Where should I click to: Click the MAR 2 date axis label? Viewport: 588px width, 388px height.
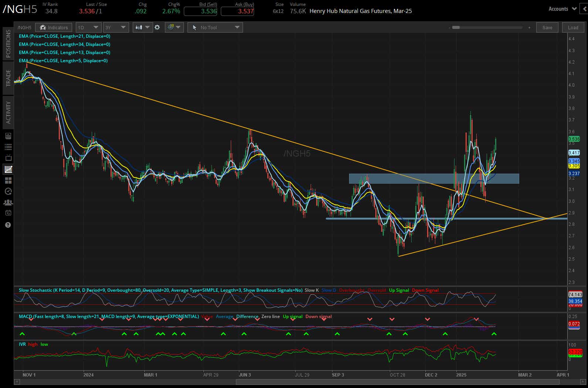pos(525,375)
